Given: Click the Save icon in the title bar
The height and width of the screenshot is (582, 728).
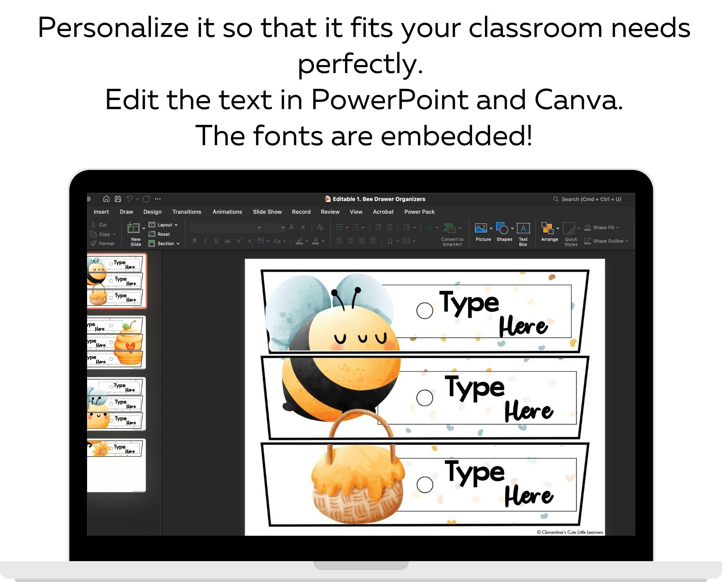Looking at the screenshot, I should pyautogui.click(x=118, y=199).
